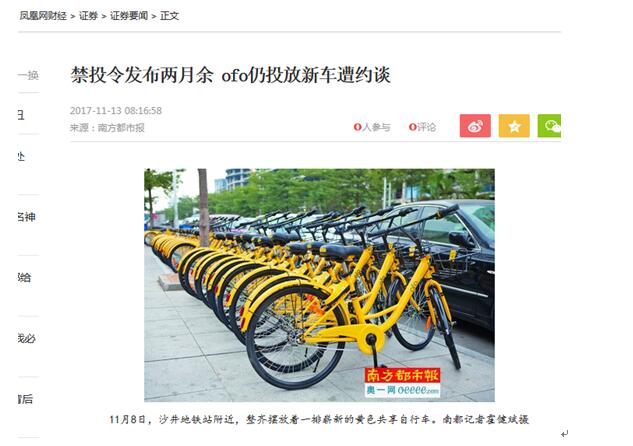Image resolution: width=633 pixels, height=446 pixels.
Task: Click the photo caption about 沙井地铁站
Action: point(319,420)
